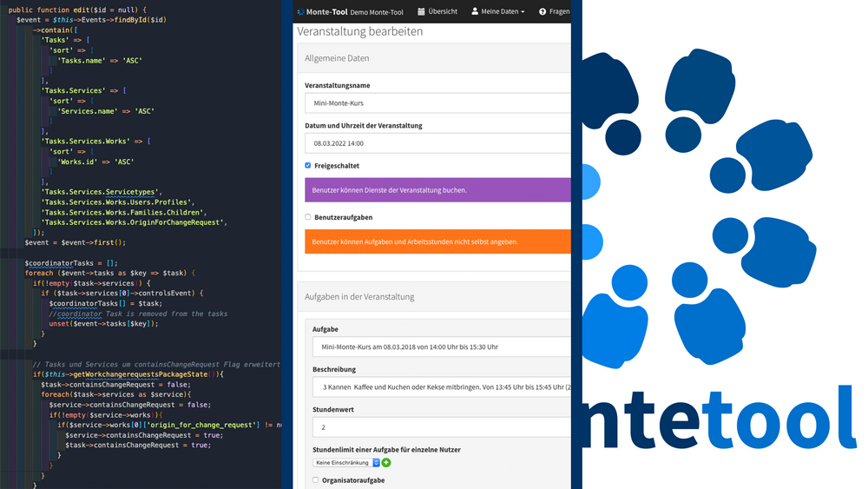Viewport: 868px width, 489px height.
Task: Click the Aufgabe text field
Action: (442, 347)
